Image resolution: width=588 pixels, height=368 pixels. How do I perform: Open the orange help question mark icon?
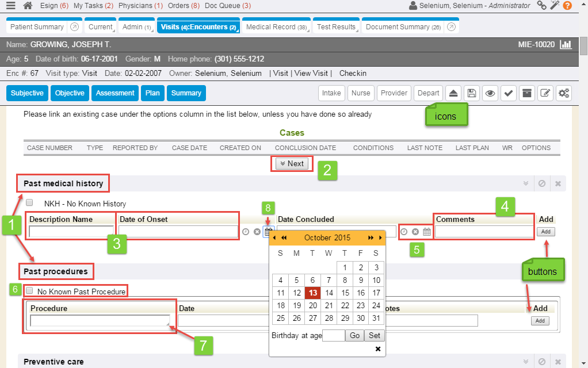pyautogui.click(x=567, y=6)
